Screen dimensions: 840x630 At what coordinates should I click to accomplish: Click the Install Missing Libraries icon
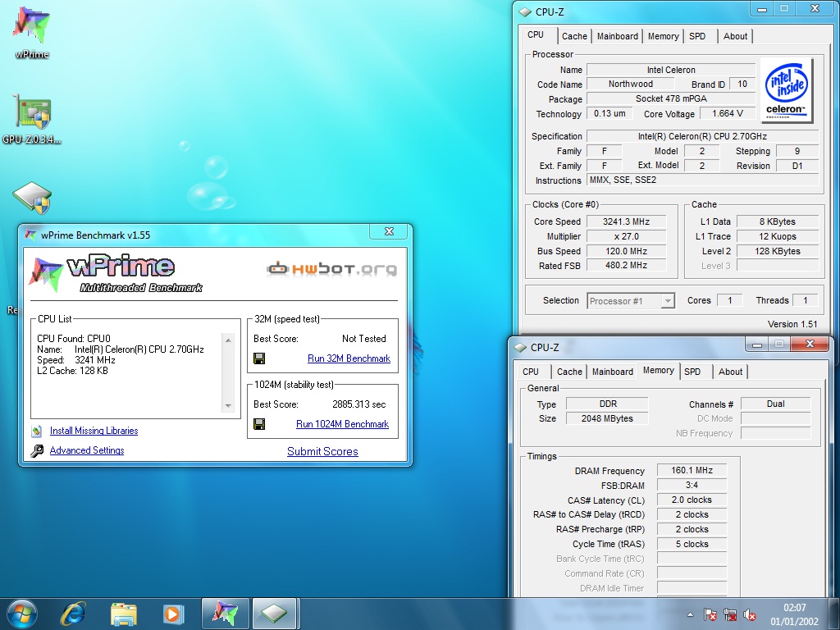(x=36, y=431)
